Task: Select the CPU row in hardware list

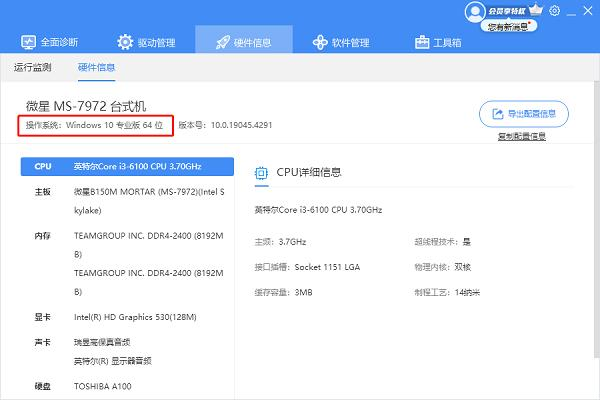Action: point(127,167)
